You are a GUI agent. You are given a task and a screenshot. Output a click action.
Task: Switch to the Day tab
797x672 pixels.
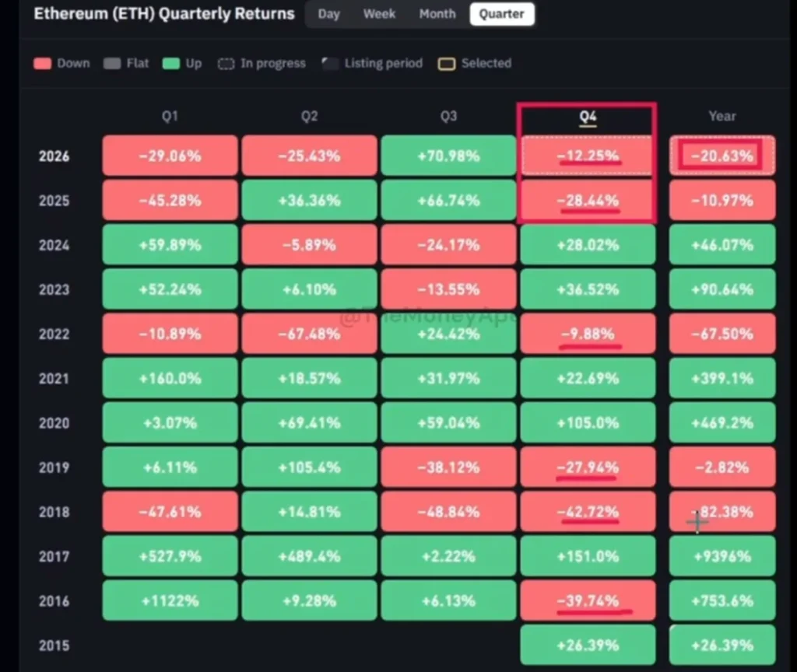pos(328,14)
